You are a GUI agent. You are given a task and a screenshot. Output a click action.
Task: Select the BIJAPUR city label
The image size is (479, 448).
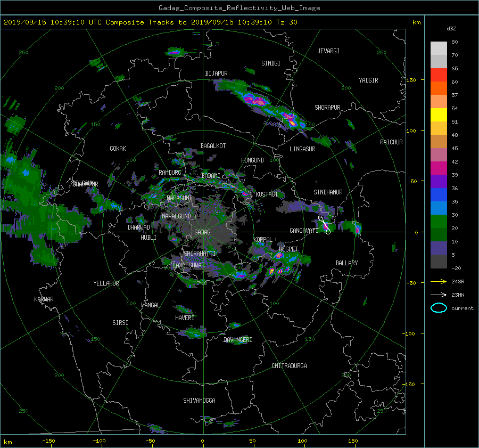(216, 74)
